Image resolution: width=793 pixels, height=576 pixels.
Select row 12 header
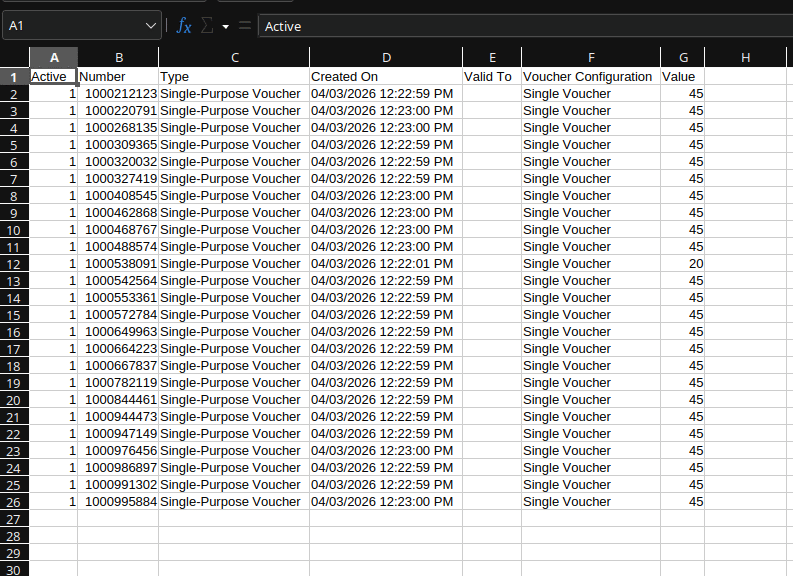coord(14,264)
